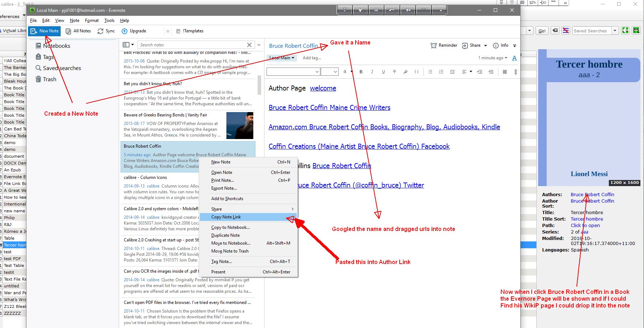This screenshot has height=328, width=644.
Task: Click the Go! button in calibre
Action: point(542,31)
